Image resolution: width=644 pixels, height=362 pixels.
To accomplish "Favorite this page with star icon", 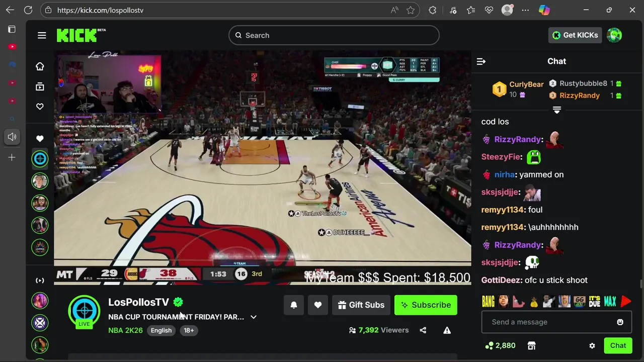I will tap(411, 10).
